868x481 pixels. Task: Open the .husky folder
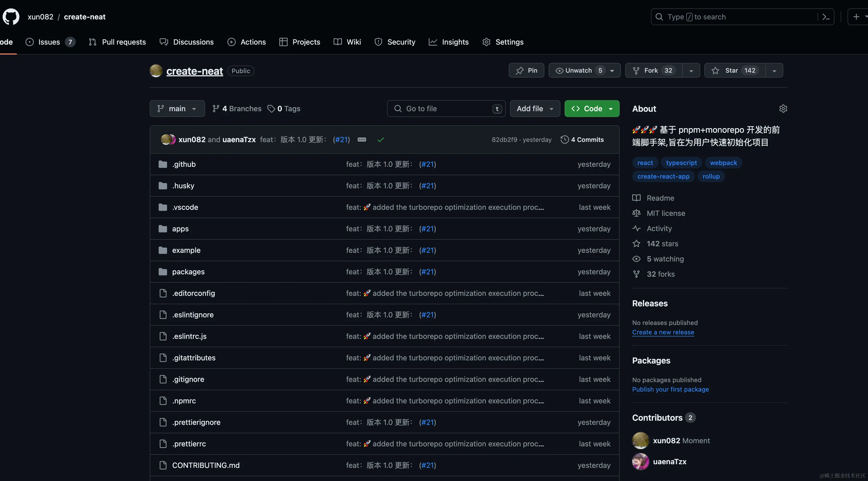(183, 186)
